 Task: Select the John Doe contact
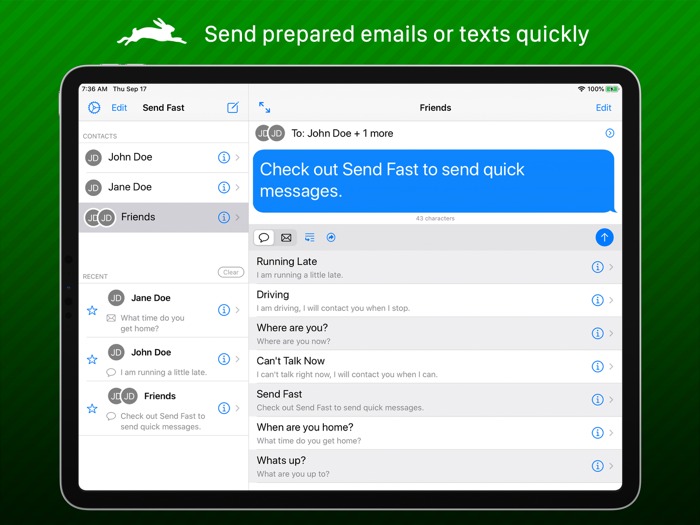(x=163, y=157)
